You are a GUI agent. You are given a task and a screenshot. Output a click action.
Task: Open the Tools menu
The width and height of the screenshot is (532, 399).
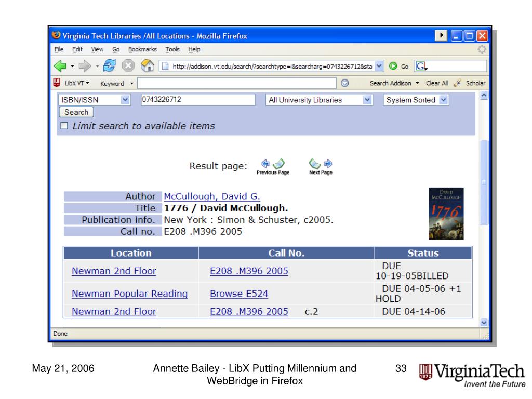(172, 49)
